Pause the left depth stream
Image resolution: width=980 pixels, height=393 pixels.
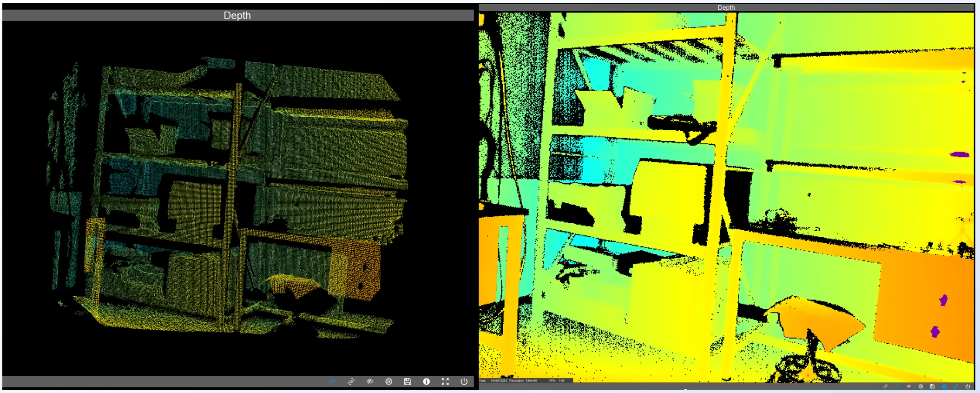389,381
